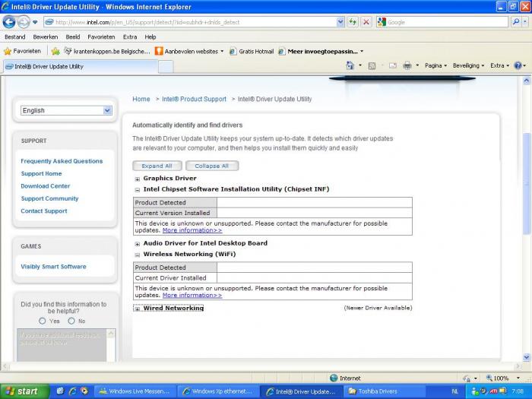Switch to Windows Xp ethernet taskbar window
532x399 pixels.
click(x=218, y=391)
